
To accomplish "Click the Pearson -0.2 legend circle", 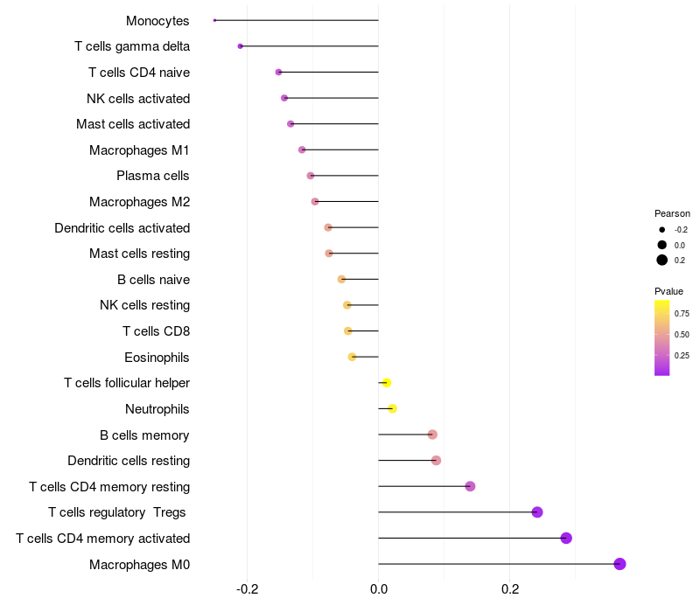I will point(662,230).
